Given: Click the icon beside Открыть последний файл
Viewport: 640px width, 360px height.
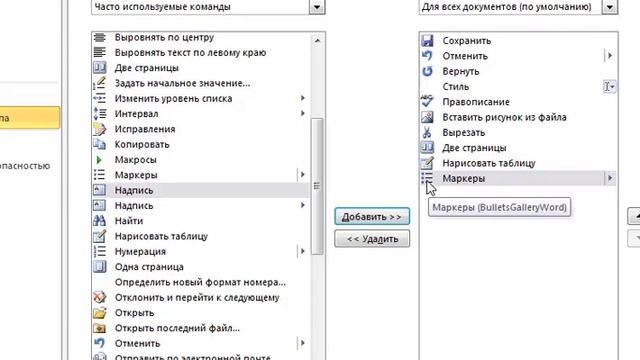Looking at the screenshot, I should (99, 328).
